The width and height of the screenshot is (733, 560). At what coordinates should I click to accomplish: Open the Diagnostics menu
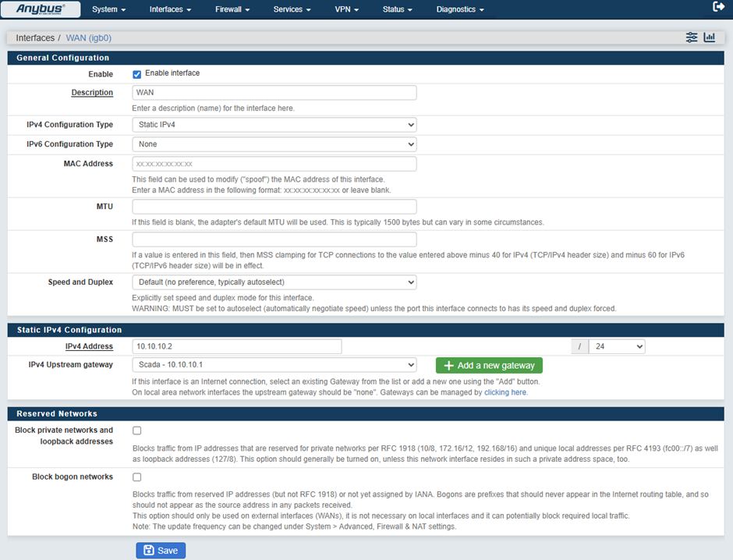coord(459,9)
